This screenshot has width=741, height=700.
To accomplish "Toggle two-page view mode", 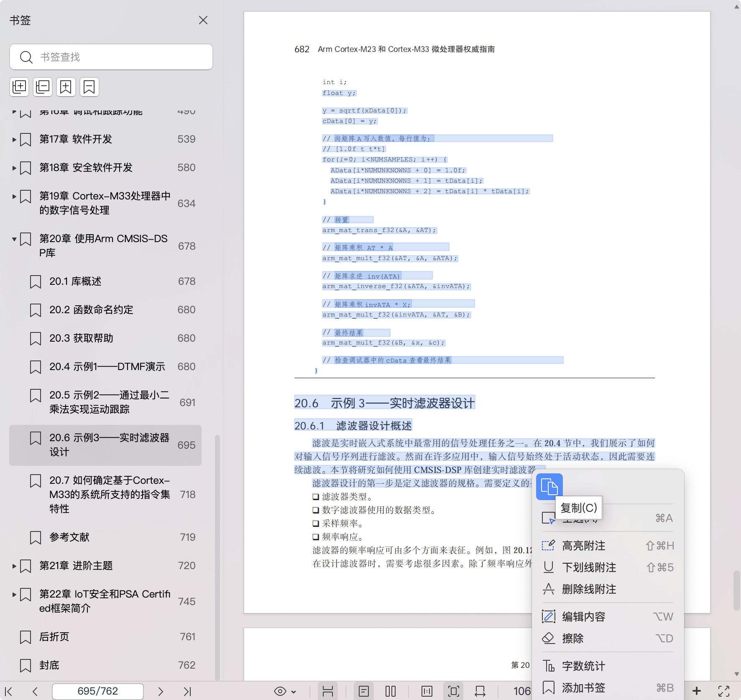I will [x=390, y=692].
